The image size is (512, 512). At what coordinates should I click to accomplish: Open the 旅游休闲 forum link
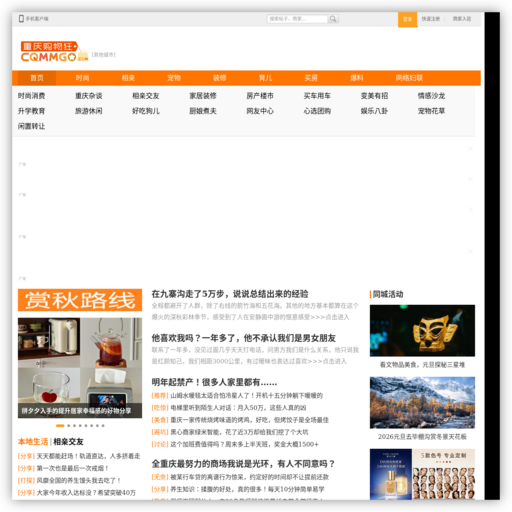tap(89, 111)
